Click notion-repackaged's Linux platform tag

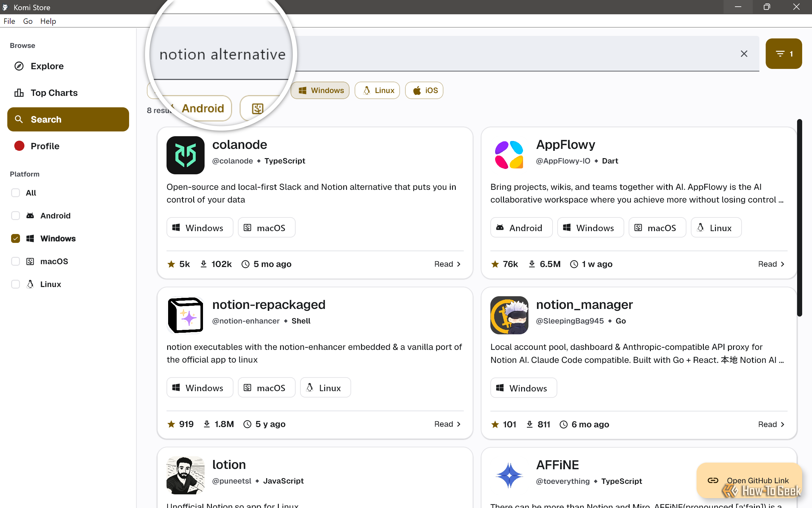coord(325,387)
